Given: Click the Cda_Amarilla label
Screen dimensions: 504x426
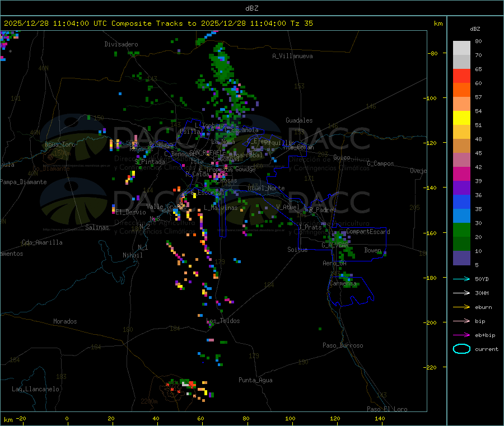Looking at the screenshot, I should click(x=42, y=242).
